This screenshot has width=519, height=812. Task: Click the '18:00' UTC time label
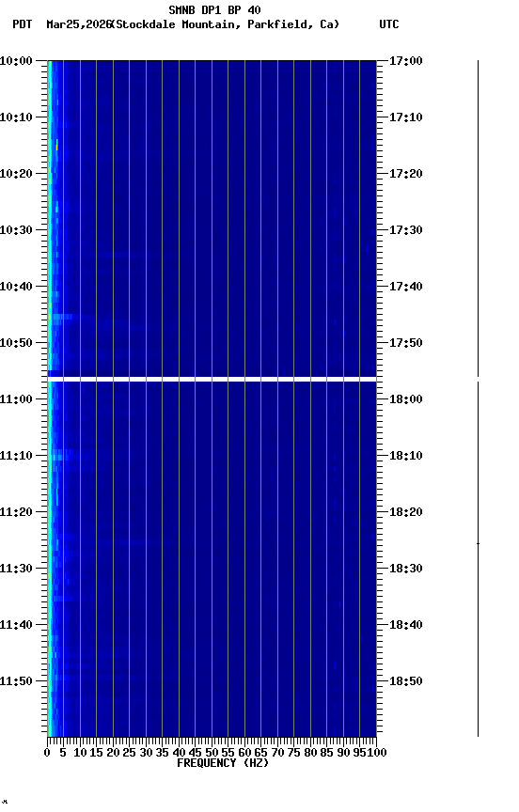click(x=406, y=399)
